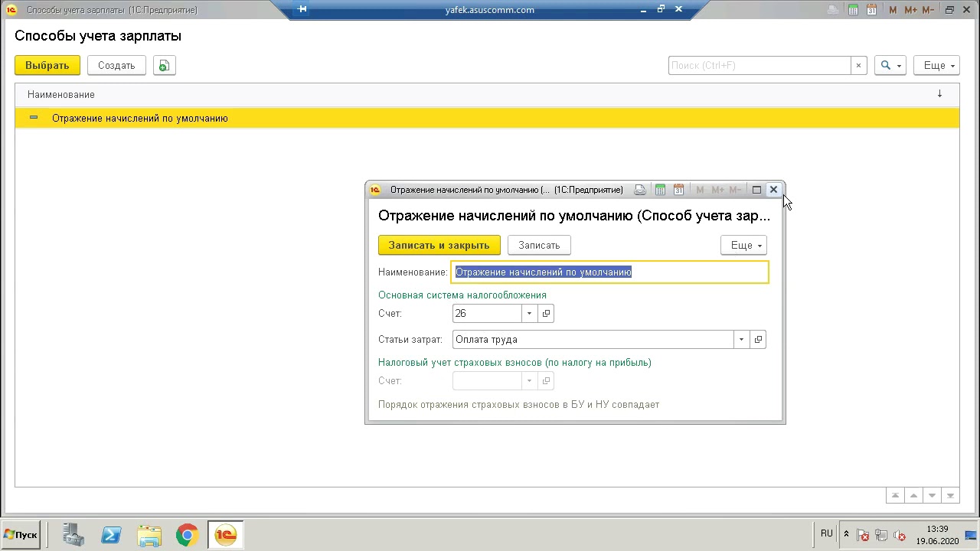Open the magnifier search options dropdown
Image resolution: width=980 pixels, height=551 pixels.
tap(890, 66)
